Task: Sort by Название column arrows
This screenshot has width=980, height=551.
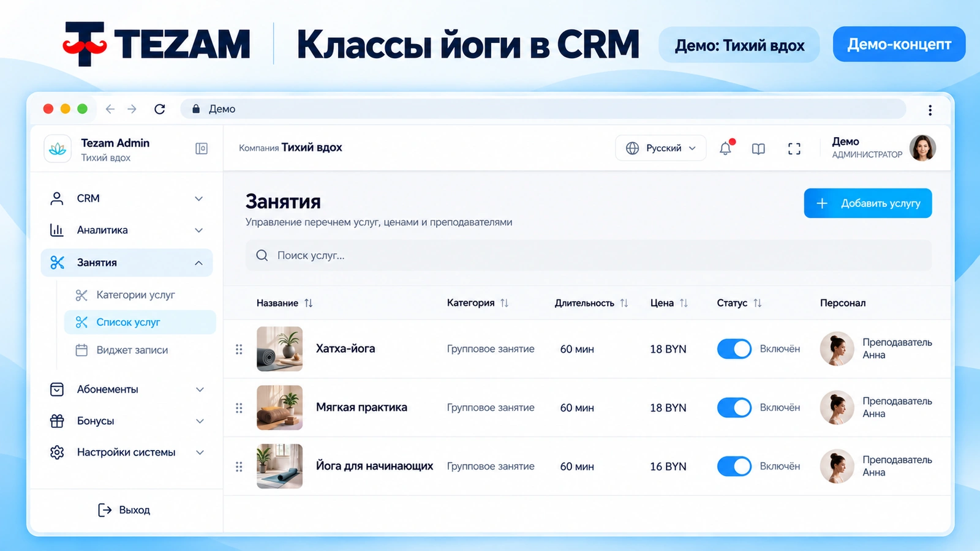Action: 309,303
